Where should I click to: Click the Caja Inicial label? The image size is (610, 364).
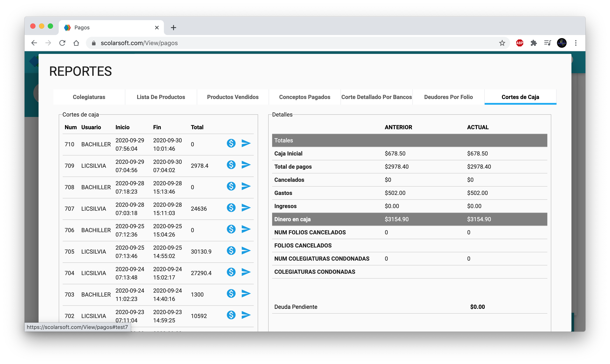(288, 154)
